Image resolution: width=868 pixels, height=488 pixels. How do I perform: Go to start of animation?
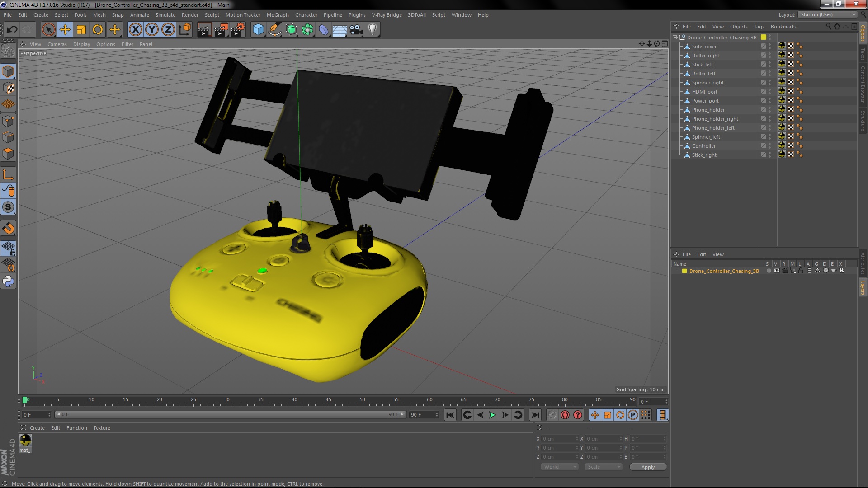coord(450,415)
